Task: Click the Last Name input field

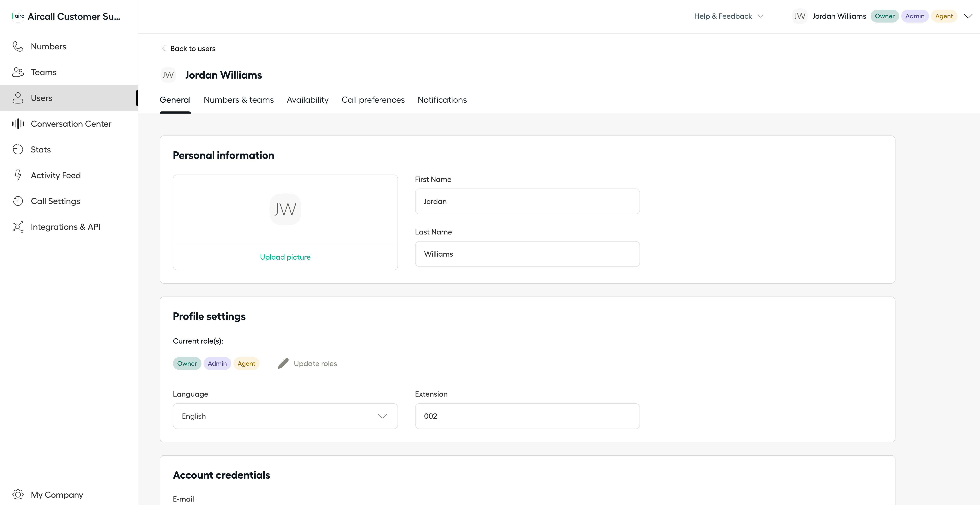Action: click(x=527, y=254)
